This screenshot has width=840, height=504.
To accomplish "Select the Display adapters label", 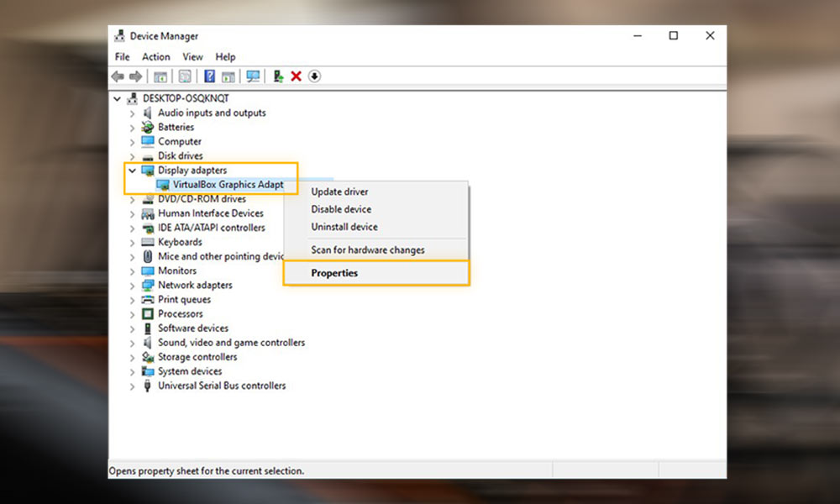I will [x=192, y=171].
